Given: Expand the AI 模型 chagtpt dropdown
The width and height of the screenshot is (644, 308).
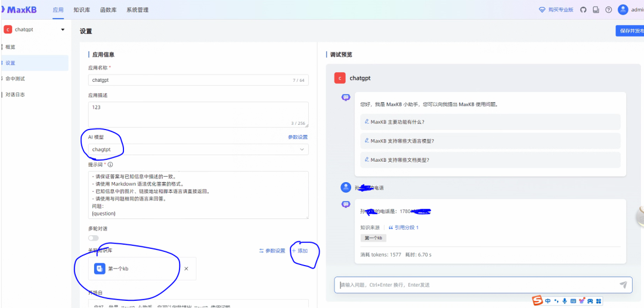Looking at the screenshot, I should click(x=199, y=149).
